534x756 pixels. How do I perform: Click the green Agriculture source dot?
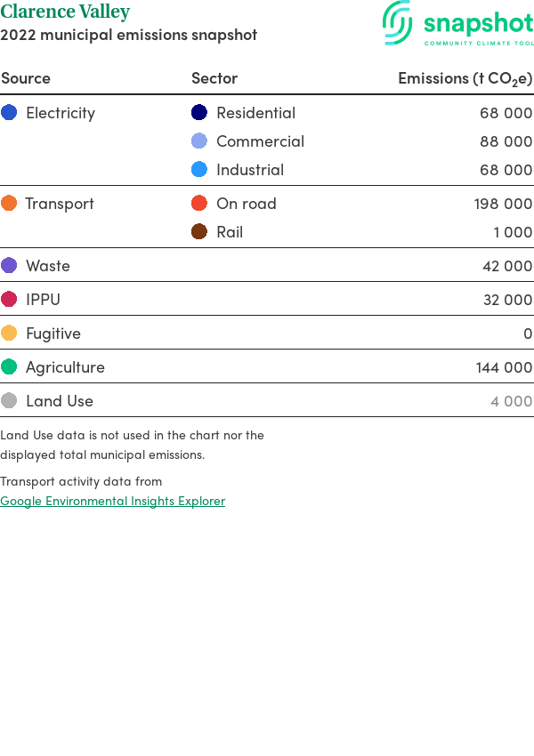coord(9,367)
